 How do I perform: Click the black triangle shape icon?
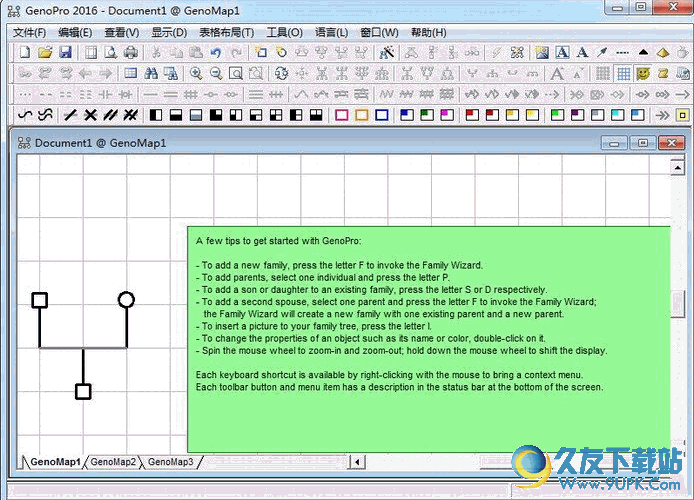click(x=643, y=53)
